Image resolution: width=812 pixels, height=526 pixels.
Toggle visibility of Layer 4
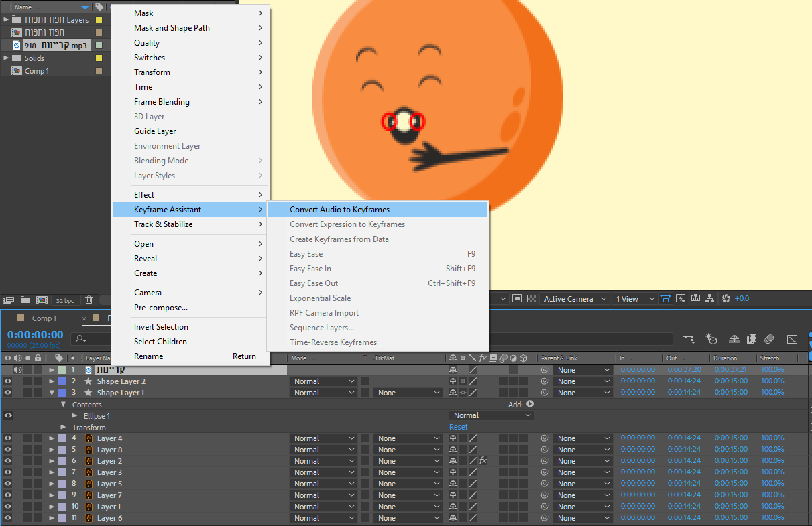click(8, 438)
